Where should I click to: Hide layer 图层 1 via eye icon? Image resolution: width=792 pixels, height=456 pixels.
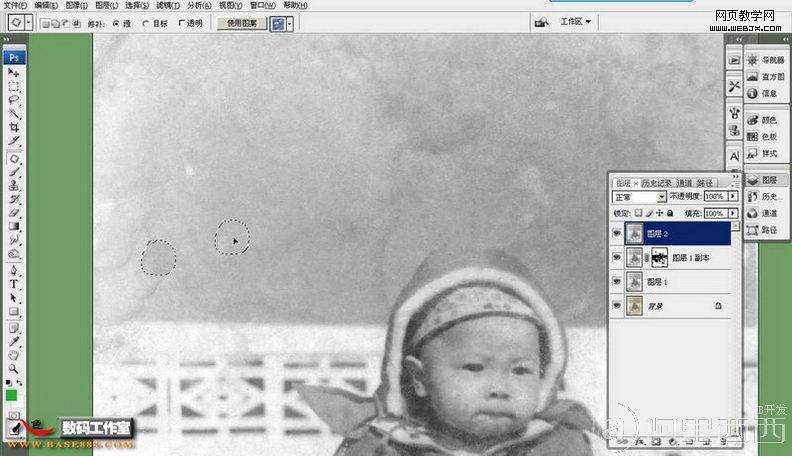(x=617, y=281)
